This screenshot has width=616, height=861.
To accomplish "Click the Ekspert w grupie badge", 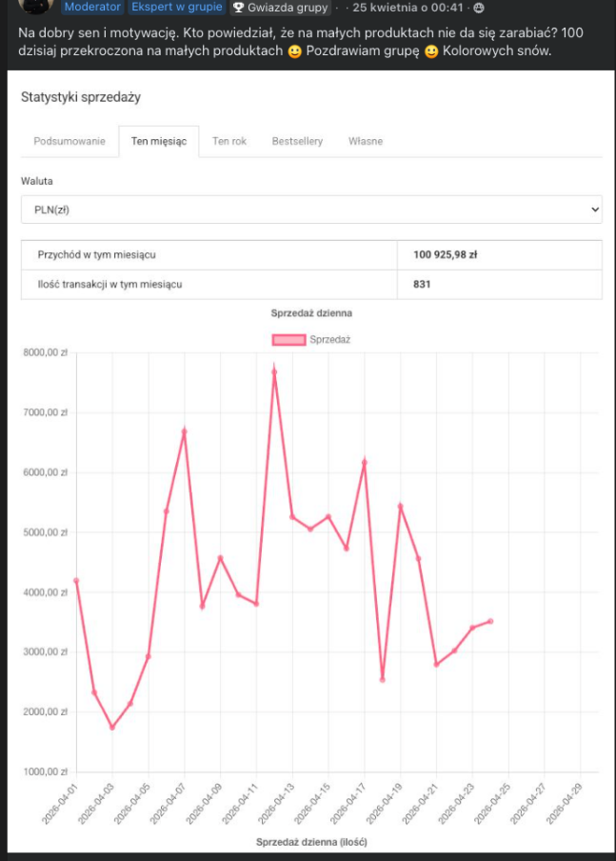I will tap(177, 7).
